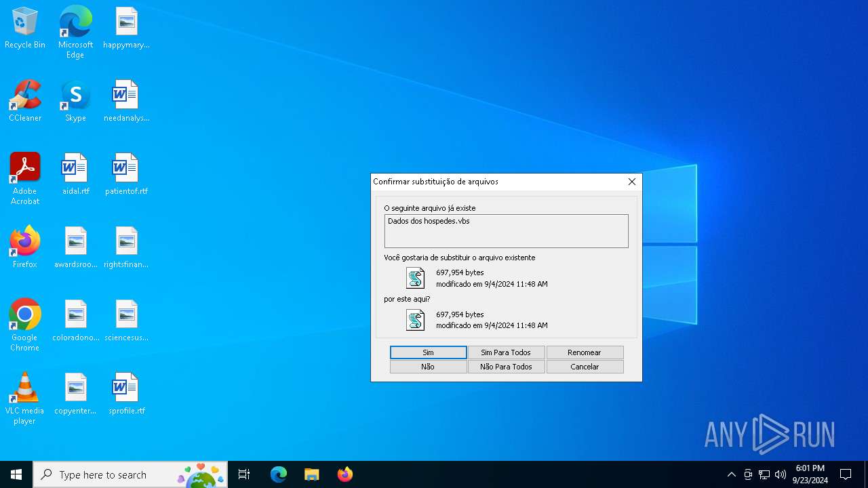Select the needanalys Word document icon

click(126, 102)
